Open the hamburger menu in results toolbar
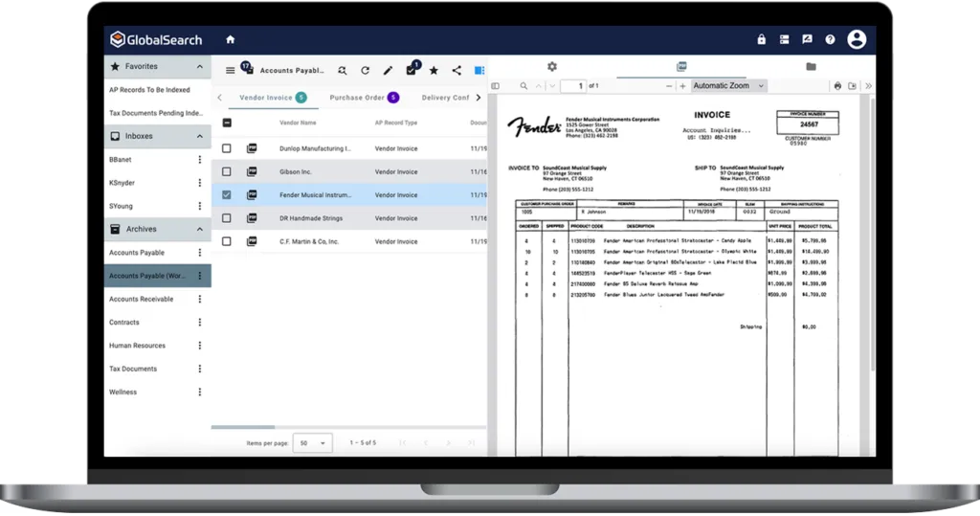This screenshot has height=516, width=980. click(x=230, y=71)
